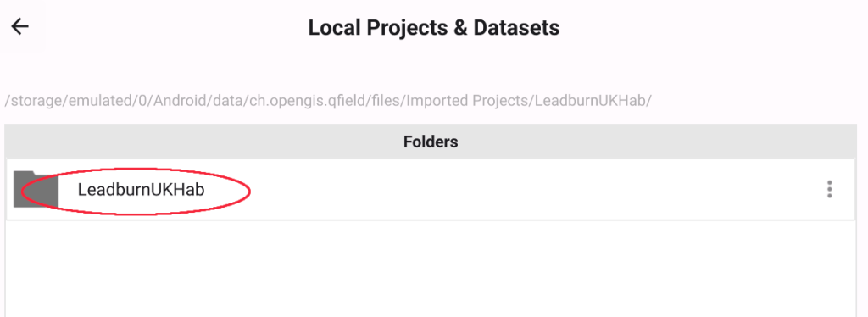The image size is (868, 317).
Task: Click "LeadburnUKHab/" at the path end
Action: pyautogui.click(x=594, y=102)
